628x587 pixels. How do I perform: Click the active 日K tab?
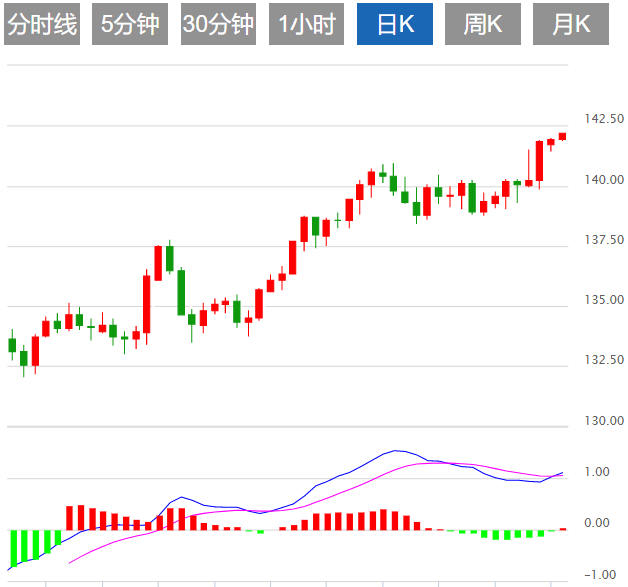coord(393,24)
